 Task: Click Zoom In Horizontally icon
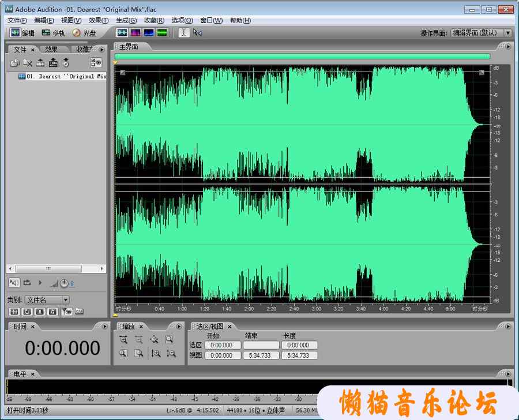click(x=123, y=339)
